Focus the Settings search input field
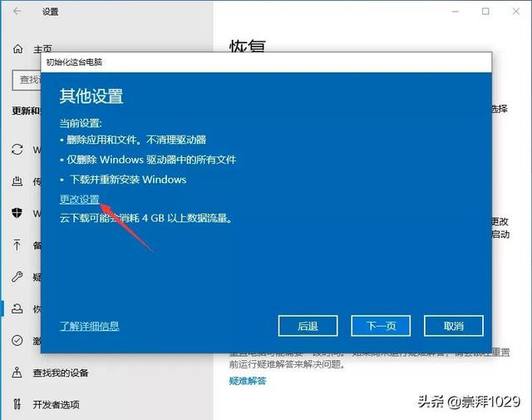This screenshot has width=532, height=420. pyautogui.click(x=27, y=80)
